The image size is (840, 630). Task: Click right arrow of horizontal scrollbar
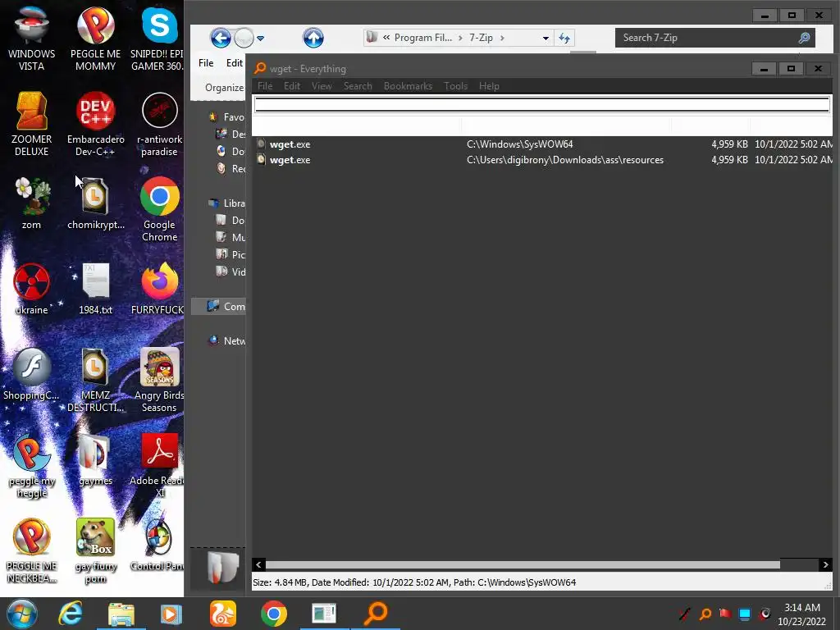coord(825,564)
